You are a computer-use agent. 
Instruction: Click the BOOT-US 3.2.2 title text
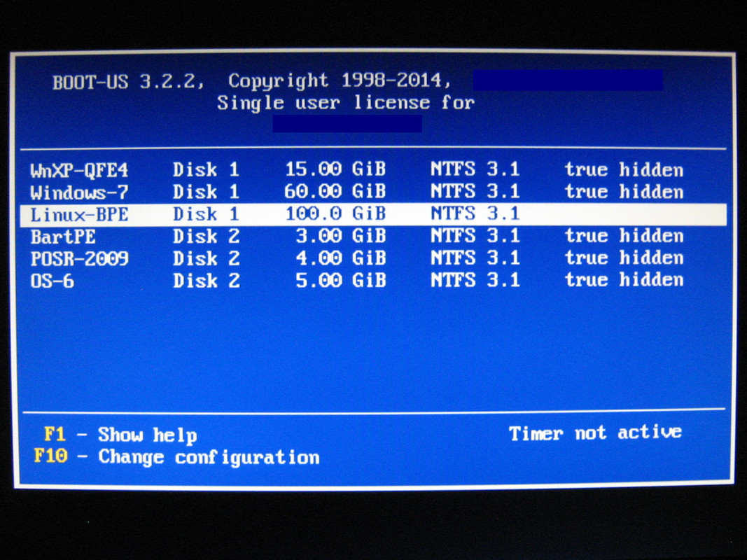point(128,81)
